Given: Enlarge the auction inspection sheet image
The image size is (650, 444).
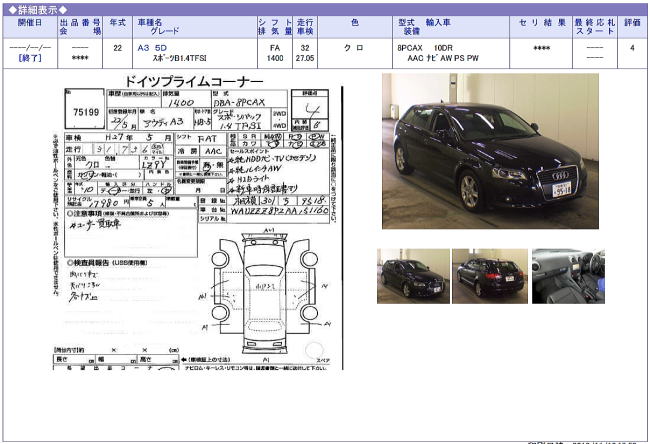Looking at the screenshot, I should click(x=197, y=223).
